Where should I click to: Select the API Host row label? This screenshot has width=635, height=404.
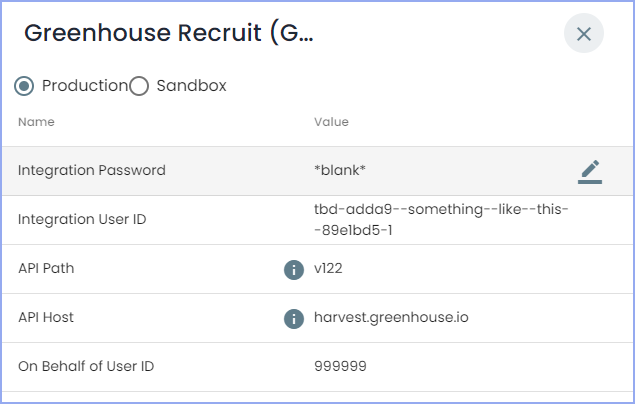[x=46, y=318]
